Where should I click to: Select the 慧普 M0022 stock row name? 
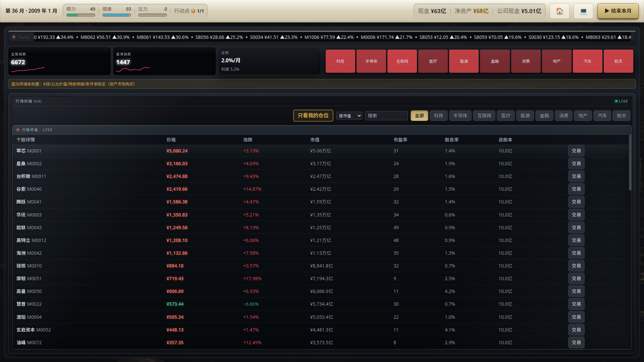point(29,304)
